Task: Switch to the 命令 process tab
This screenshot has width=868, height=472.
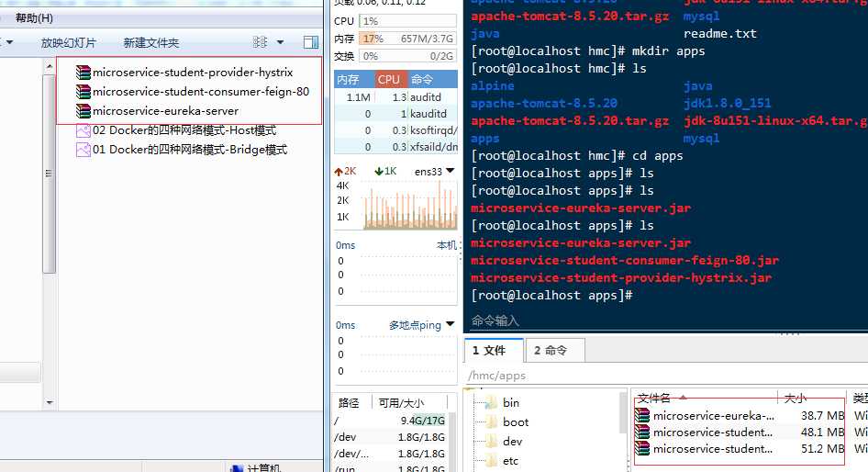Action: coord(432,79)
